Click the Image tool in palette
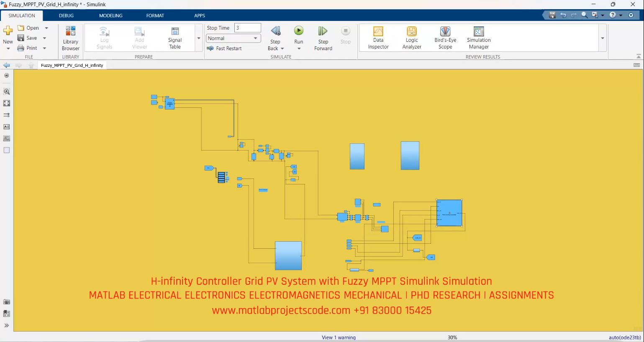 pos(7,138)
